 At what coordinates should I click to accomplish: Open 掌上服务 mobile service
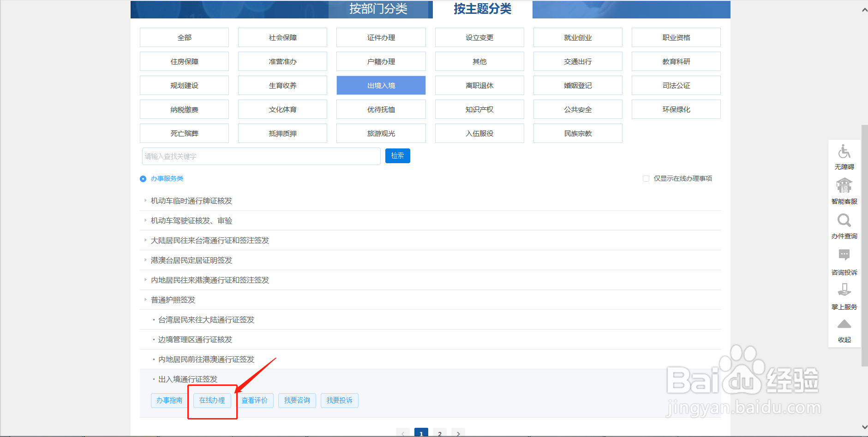point(844,295)
